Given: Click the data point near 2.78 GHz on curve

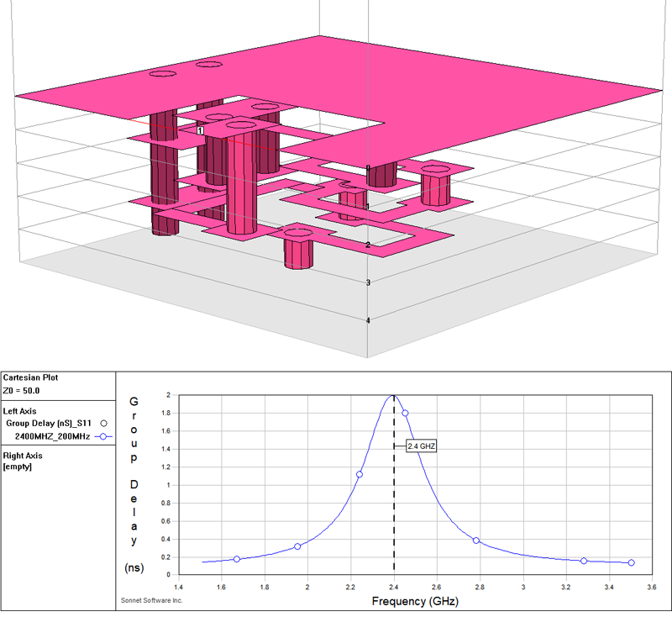Looking at the screenshot, I should (x=476, y=541).
